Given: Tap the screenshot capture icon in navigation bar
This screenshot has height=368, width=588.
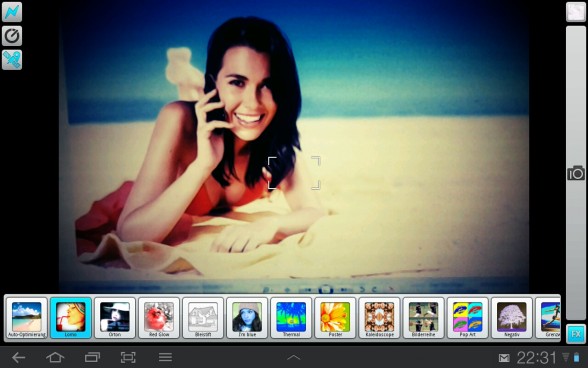Looking at the screenshot, I should pyautogui.click(x=128, y=357).
